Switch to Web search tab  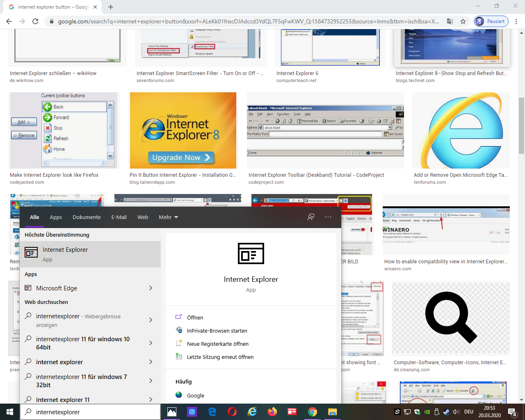[x=143, y=217]
